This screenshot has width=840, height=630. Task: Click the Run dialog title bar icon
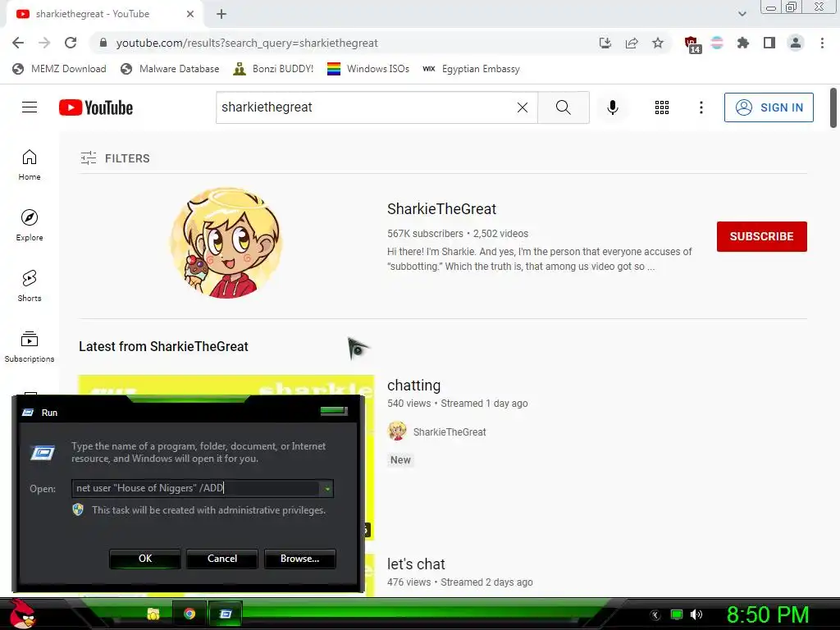(28, 412)
